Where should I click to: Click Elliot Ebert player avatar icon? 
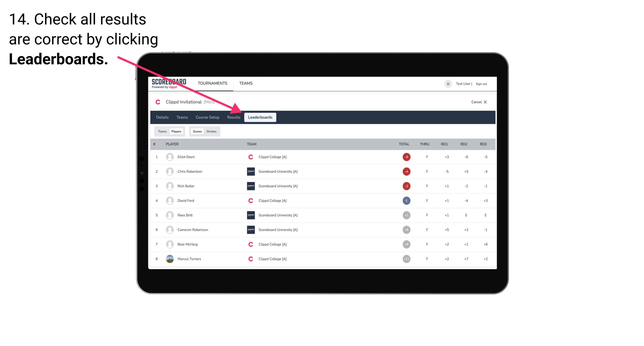(169, 156)
